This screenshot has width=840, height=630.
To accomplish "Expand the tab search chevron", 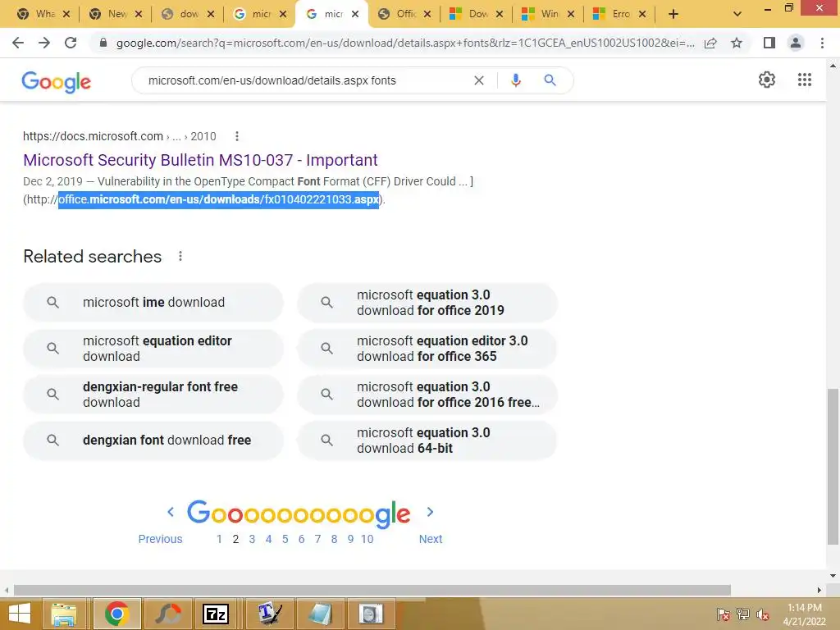I will coord(737,14).
